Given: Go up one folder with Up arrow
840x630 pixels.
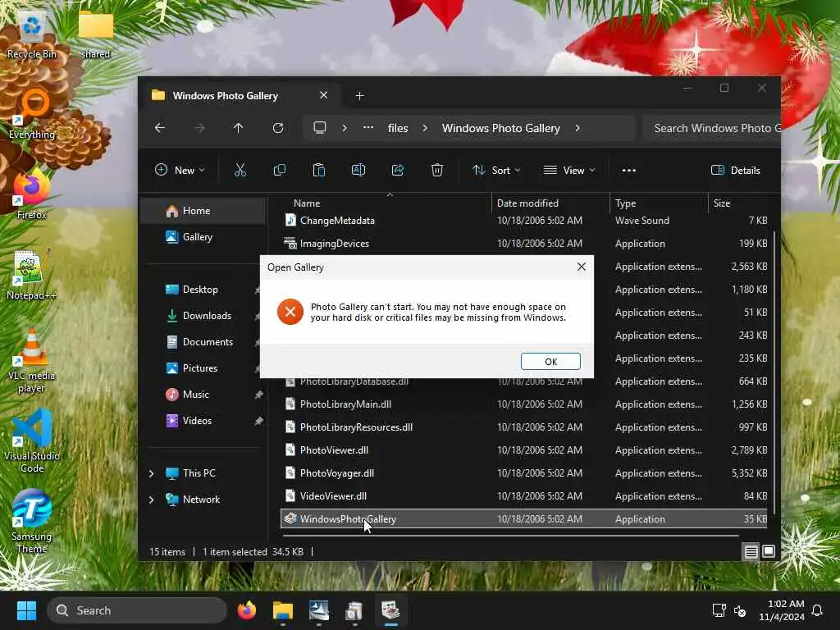Looking at the screenshot, I should (x=239, y=128).
